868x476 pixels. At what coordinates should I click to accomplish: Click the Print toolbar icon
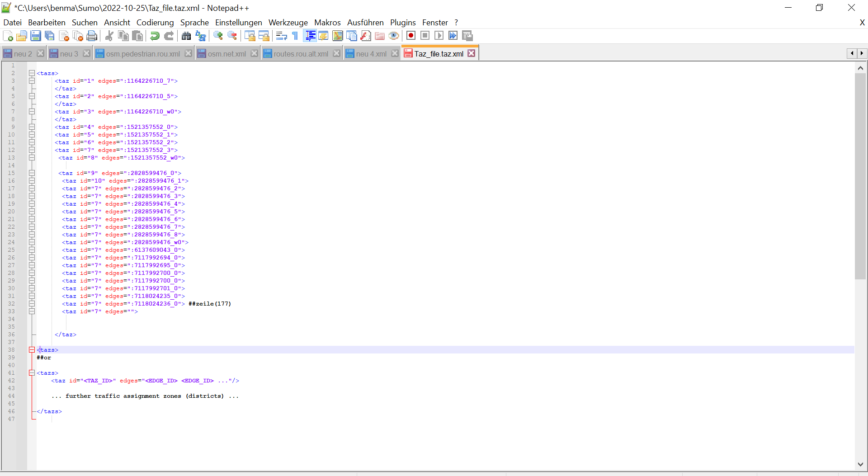point(92,36)
